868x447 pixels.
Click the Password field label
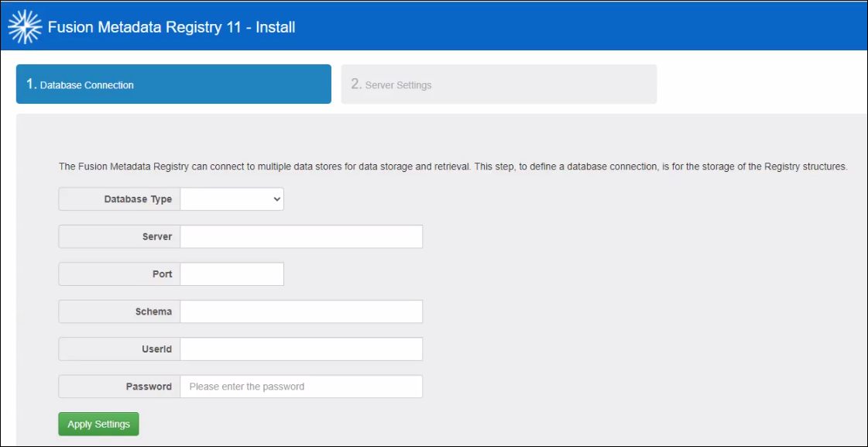[149, 387]
